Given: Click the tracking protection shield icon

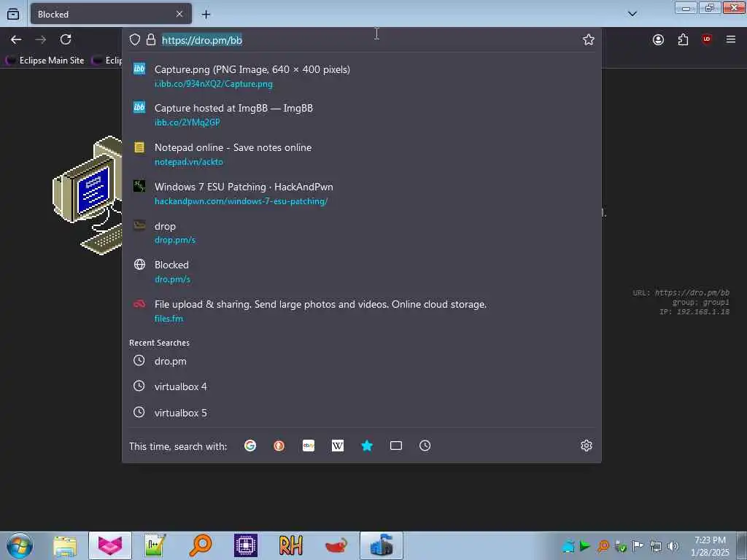Looking at the screenshot, I should [x=135, y=40].
